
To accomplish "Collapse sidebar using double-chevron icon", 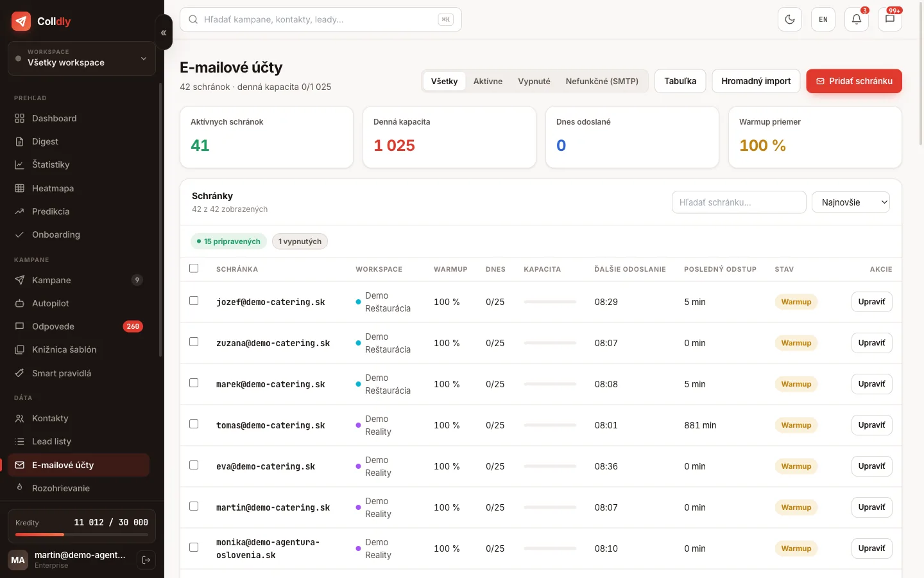I will (x=164, y=32).
